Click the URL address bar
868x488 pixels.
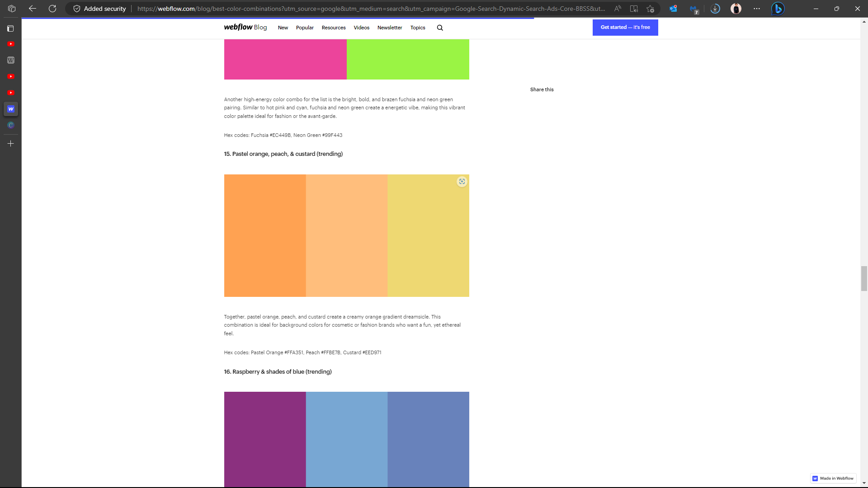tap(371, 9)
